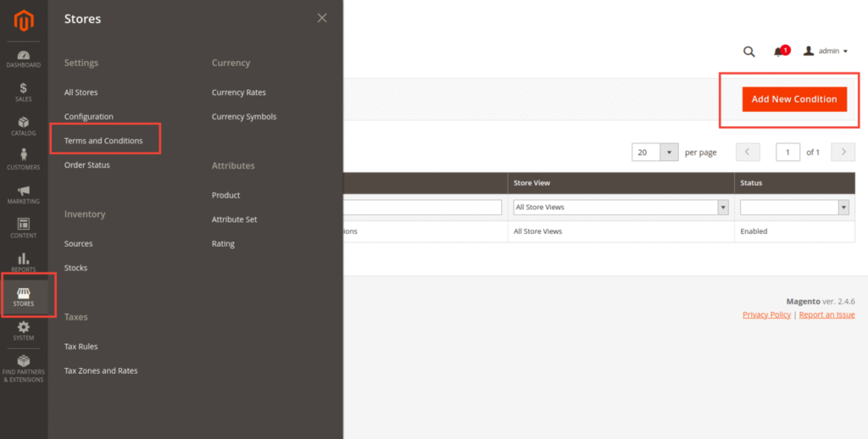Screen dimensions: 868x439
Task: Expand the admin account dropdown
Action: 826,52
